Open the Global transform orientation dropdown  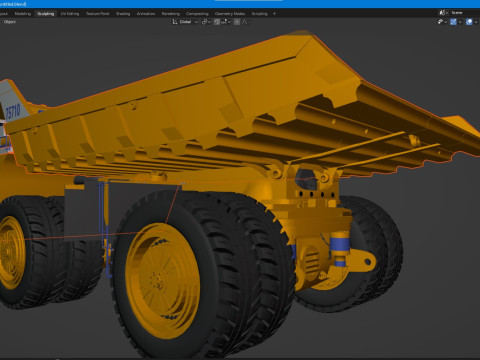click(185, 22)
